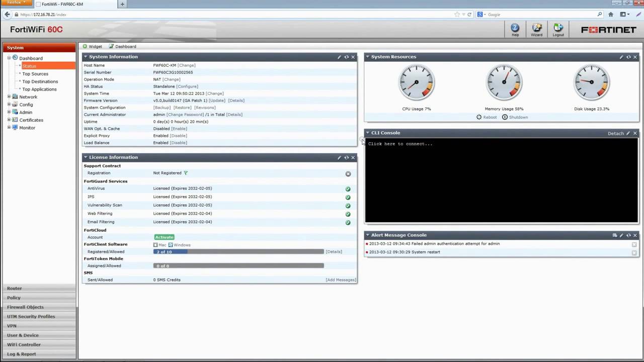This screenshot has height=362, width=644.
Task: Collapse the Dashboard tree node
Action: [9, 58]
